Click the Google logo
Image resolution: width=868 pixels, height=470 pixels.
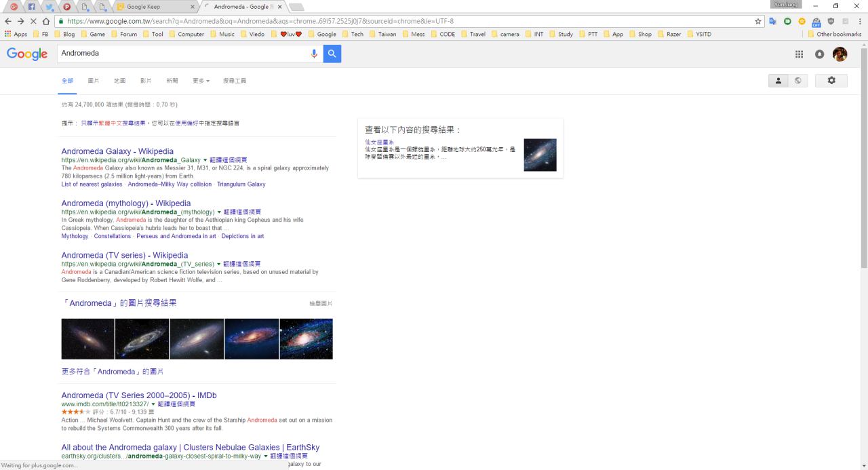pyautogui.click(x=27, y=54)
